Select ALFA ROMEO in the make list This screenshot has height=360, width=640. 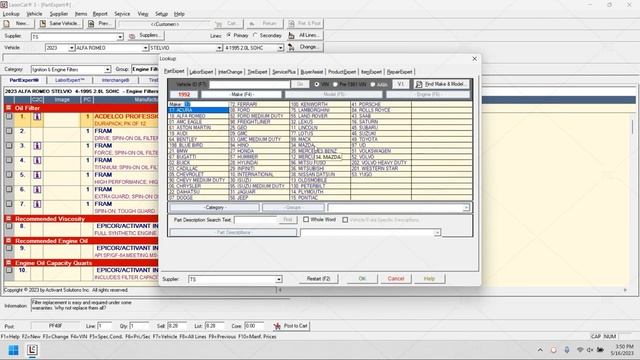point(198,116)
